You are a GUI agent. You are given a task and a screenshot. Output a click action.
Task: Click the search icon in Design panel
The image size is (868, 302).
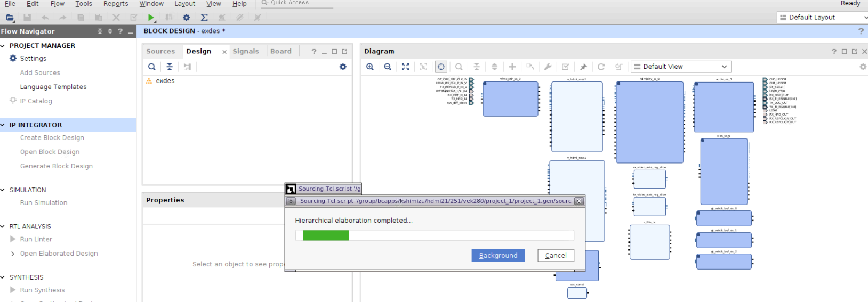click(152, 67)
